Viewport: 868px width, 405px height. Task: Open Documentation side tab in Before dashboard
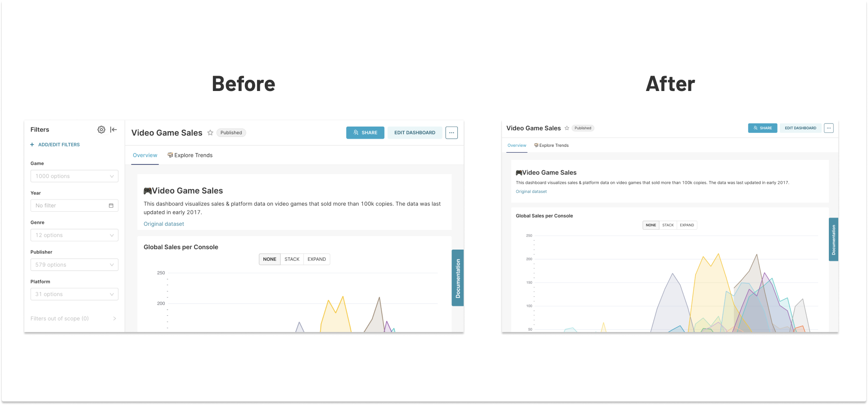tap(458, 278)
